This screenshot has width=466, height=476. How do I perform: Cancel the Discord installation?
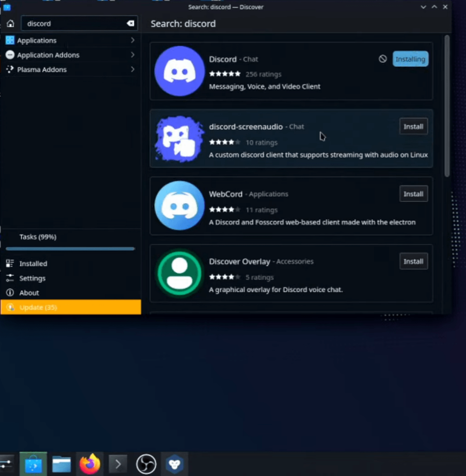(x=383, y=59)
